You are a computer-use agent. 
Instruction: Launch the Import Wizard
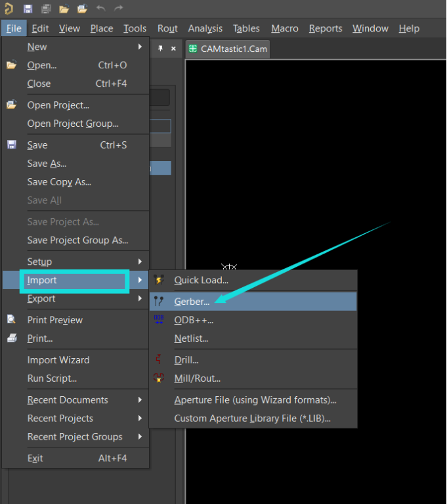(58, 360)
